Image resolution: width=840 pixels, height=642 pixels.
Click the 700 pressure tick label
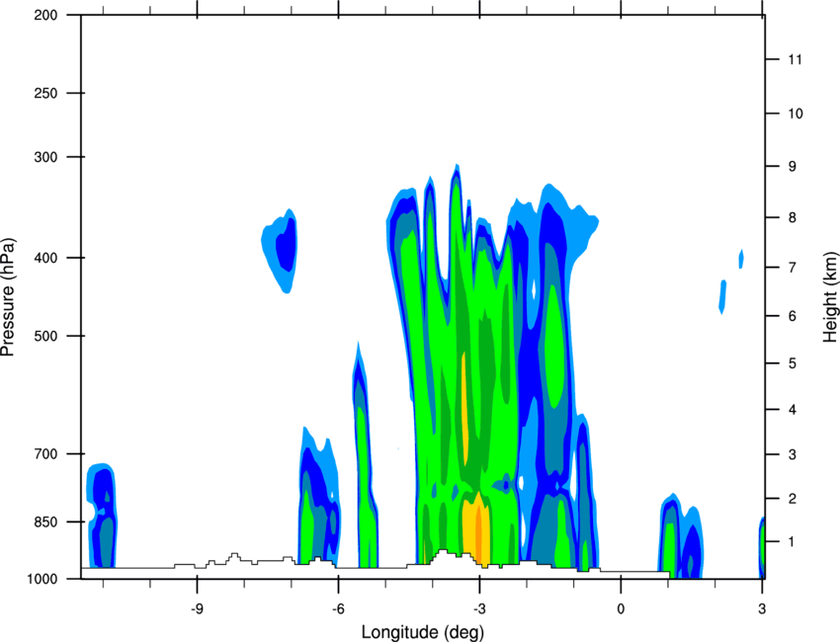45,453
